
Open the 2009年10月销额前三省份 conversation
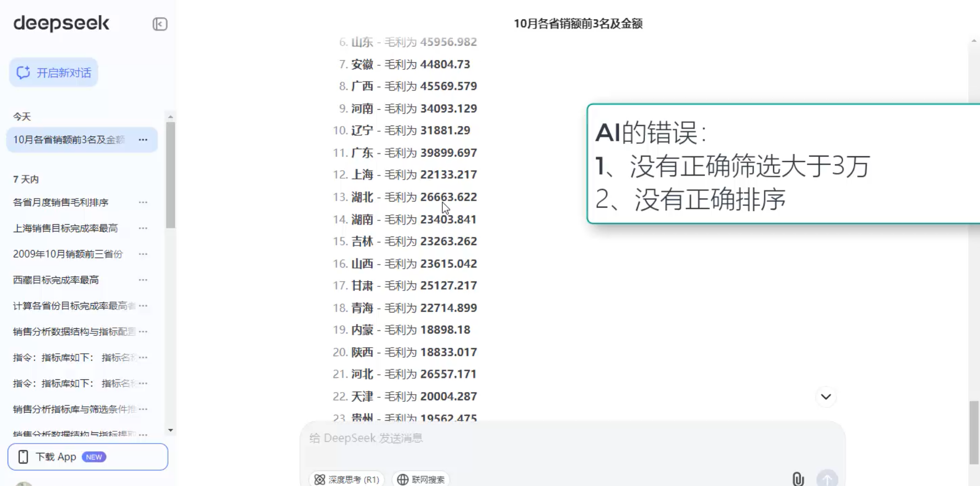click(68, 254)
